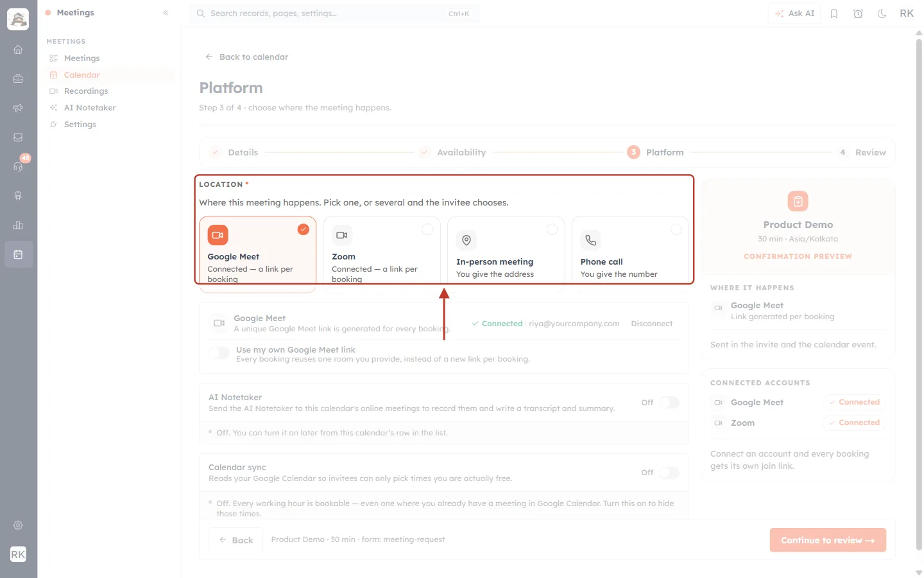
Task: Click the briefcase icon in the left rail
Action: coord(18,78)
